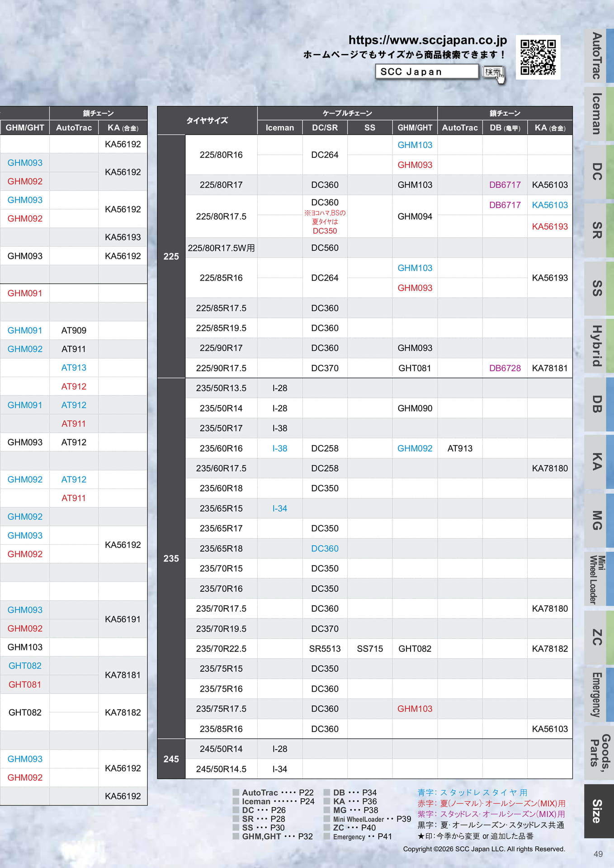Click the 紫字 legend line

click(x=491, y=814)
